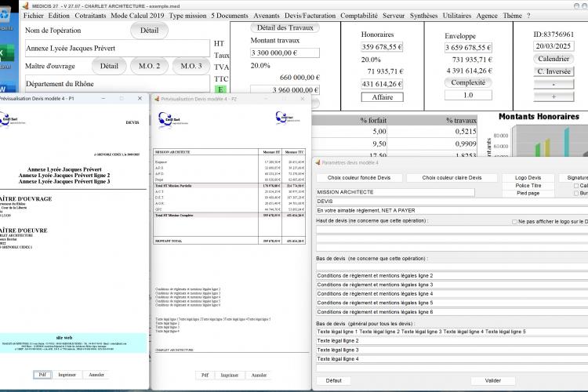This screenshot has height=392, width=588.
Task: Click Choix couleur claire Devis
Action: click(x=452, y=178)
